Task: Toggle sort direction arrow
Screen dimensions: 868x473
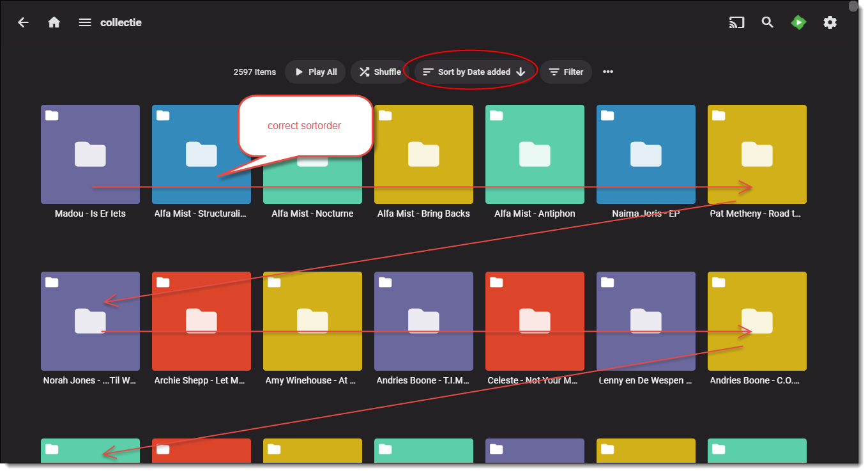Action: 521,72
